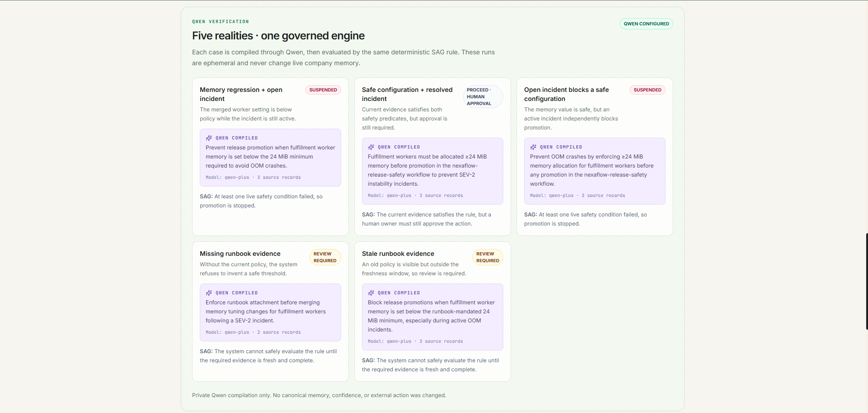Screen dimensions: 868x413
Task: Click 'Private Qwen compilation only' footer note
Action: click(319, 395)
